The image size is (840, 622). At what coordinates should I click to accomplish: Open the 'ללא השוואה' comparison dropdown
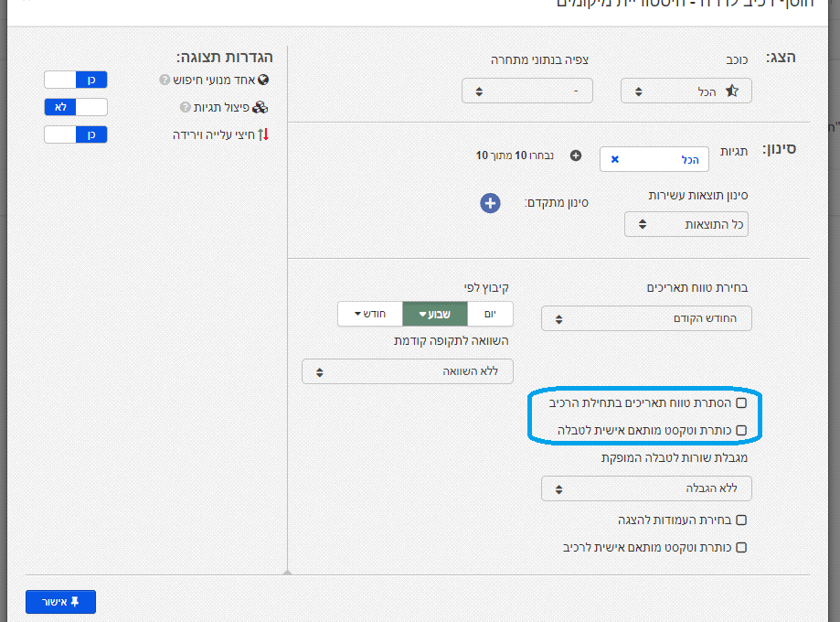click(408, 371)
